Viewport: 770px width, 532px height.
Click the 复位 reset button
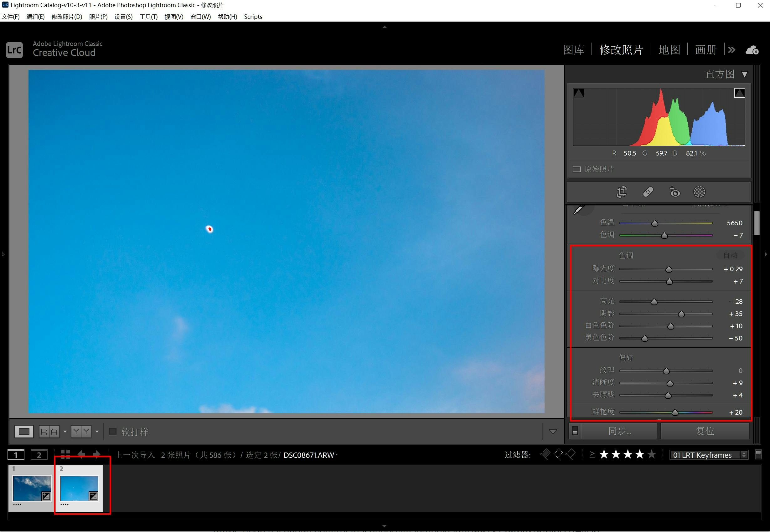[x=705, y=431]
